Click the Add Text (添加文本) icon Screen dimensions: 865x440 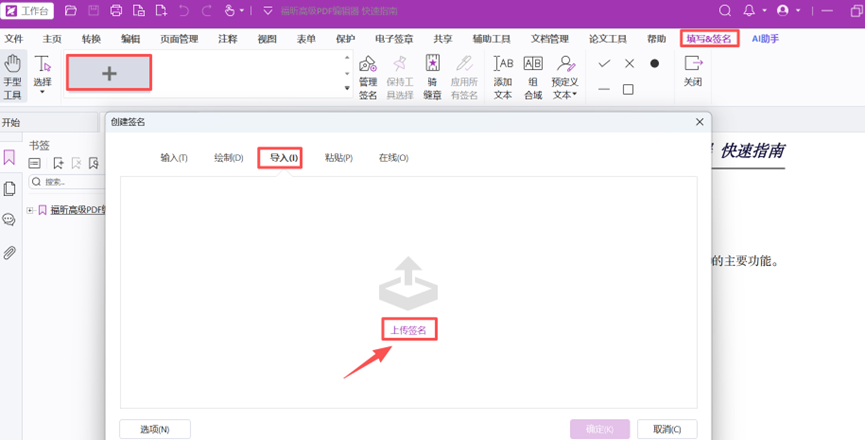[503, 75]
